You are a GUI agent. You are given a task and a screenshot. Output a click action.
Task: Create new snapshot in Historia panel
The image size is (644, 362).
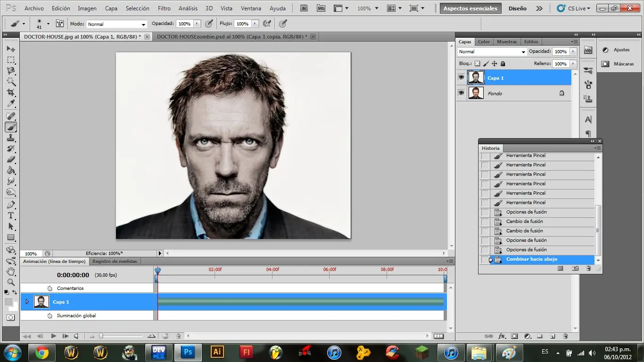(575, 268)
